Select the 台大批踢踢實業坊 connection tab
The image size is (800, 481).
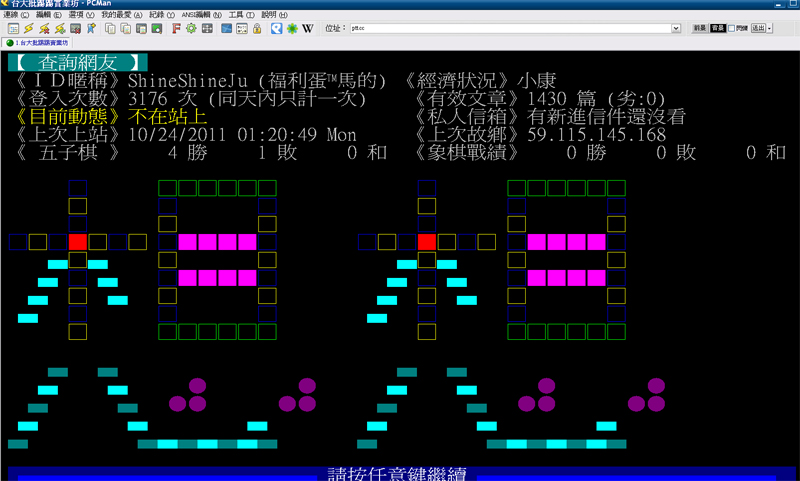pyautogui.click(x=37, y=43)
